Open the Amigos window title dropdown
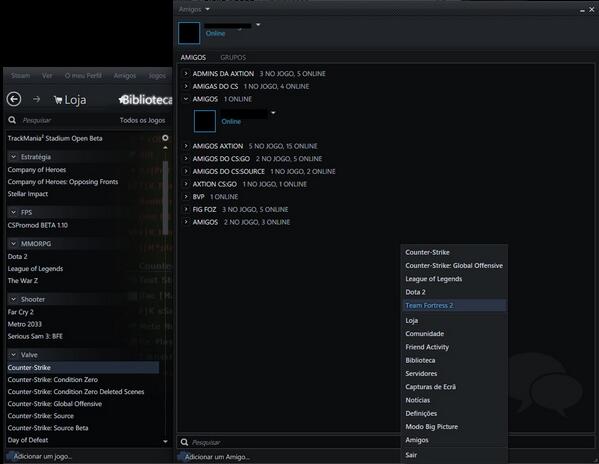 coord(207,9)
